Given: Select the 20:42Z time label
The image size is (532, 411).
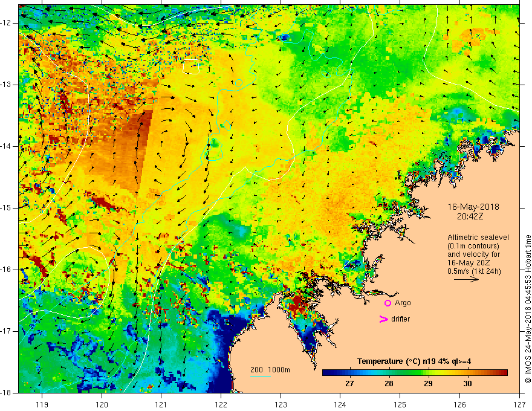Looking at the screenshot, I should click(470, 216).
